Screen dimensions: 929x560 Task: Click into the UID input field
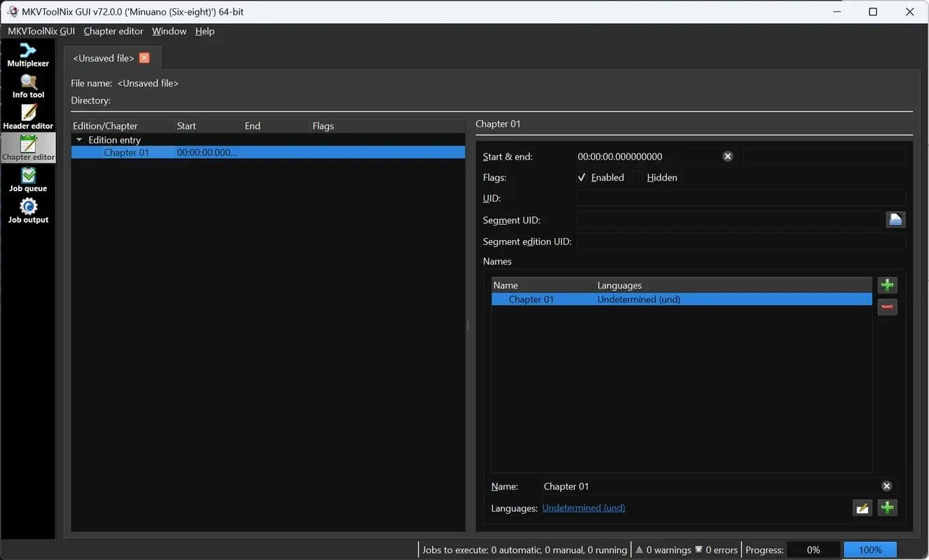point(740,199)
